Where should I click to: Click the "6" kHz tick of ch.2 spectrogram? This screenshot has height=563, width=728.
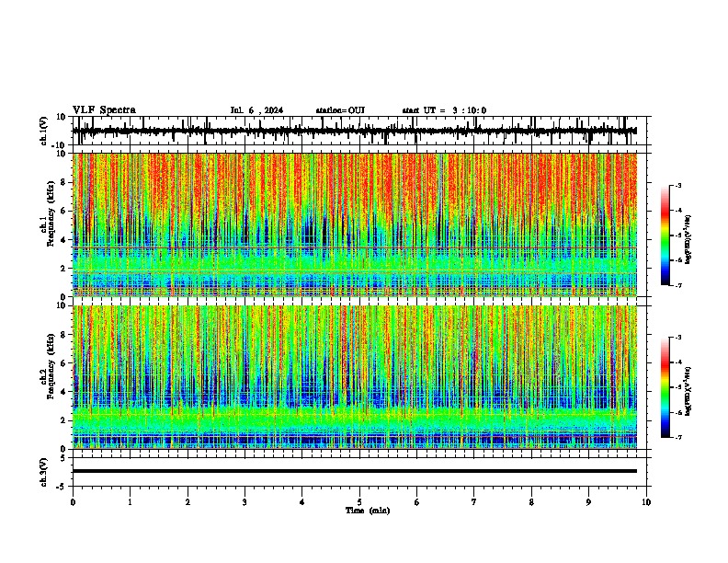[64, 363]
